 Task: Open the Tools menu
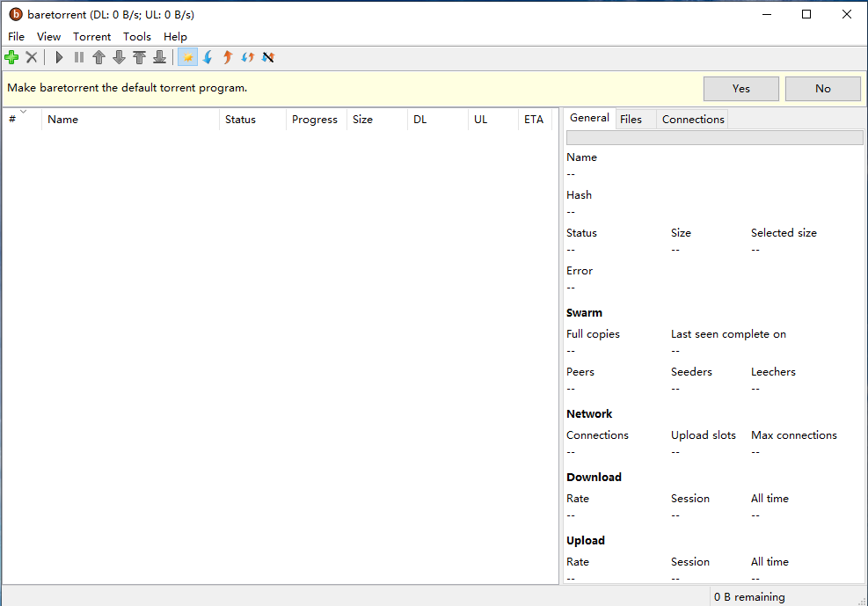(x=136, y=37)
